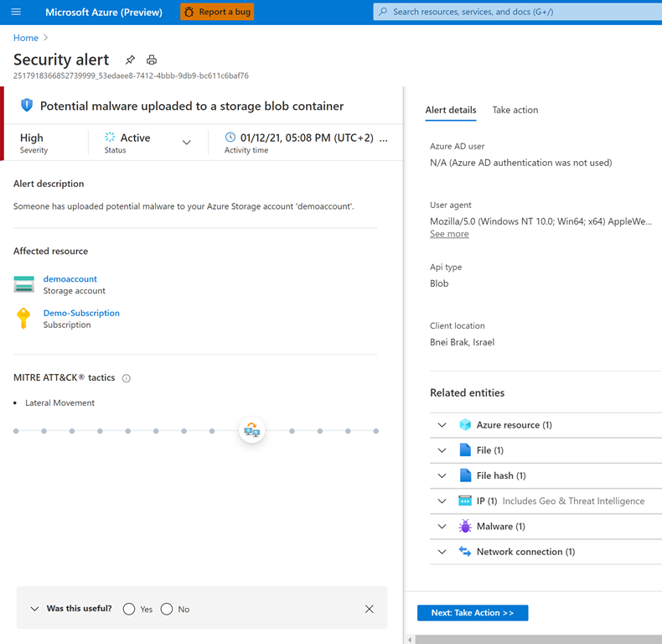Viewport: 662px width, 644px height.
Task: Print the Security alert page
Action: (x=152, y=60)
